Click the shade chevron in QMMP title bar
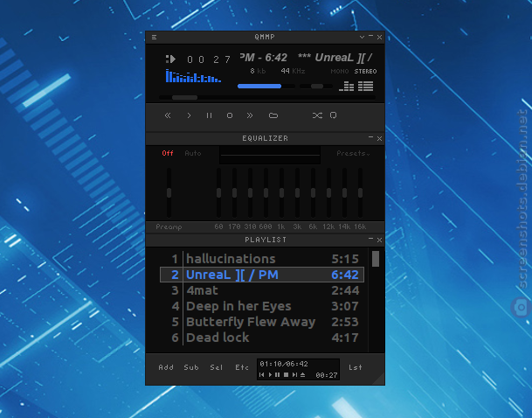532x418 pixels. click(x=362, y=37)
